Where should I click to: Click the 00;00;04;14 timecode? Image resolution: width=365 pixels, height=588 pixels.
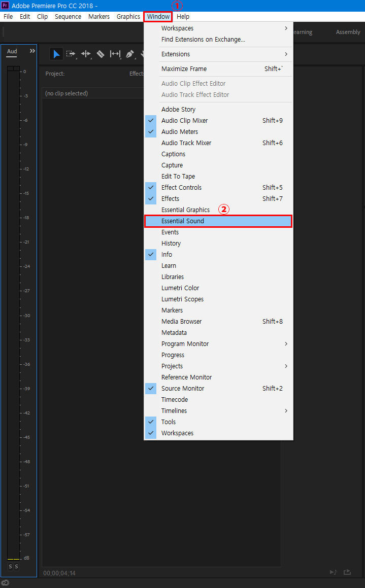tap(59, 573)
